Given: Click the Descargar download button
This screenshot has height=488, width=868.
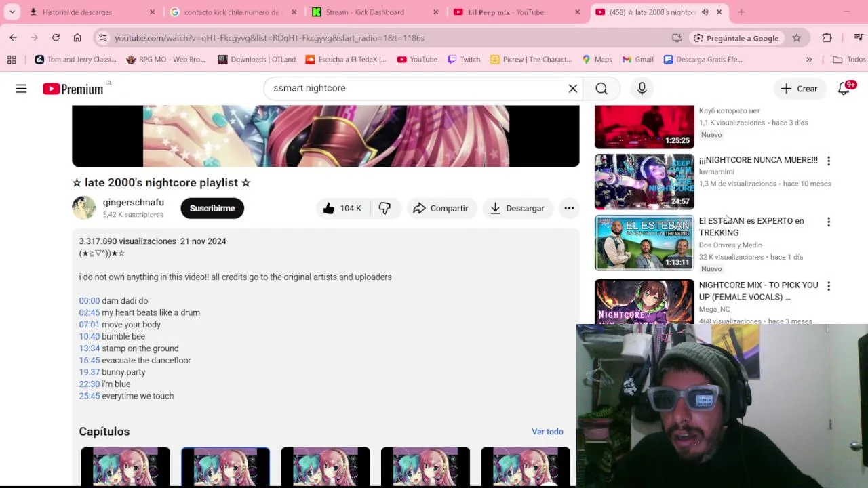Looking at the screenshot, I should click(517, 209).
